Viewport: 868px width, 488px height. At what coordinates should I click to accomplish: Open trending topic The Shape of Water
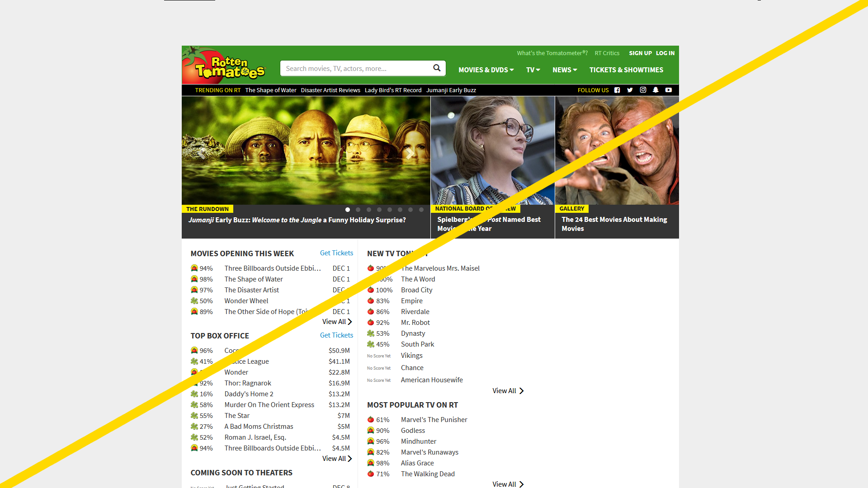point(271,90)
